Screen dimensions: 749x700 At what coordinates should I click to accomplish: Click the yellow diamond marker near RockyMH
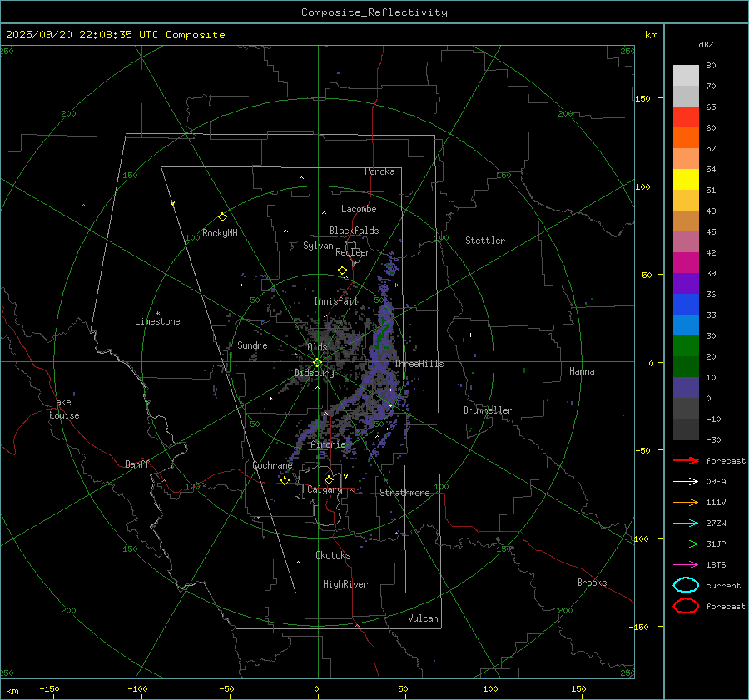(222, 216)
